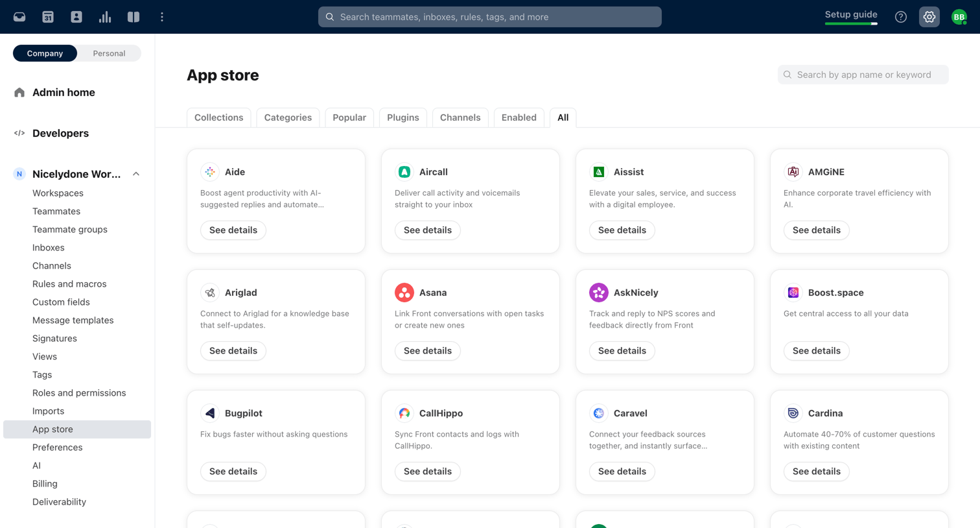Screen dimensions: 980x528
Task: Click the settings gear icon
Action: point(929,17)
